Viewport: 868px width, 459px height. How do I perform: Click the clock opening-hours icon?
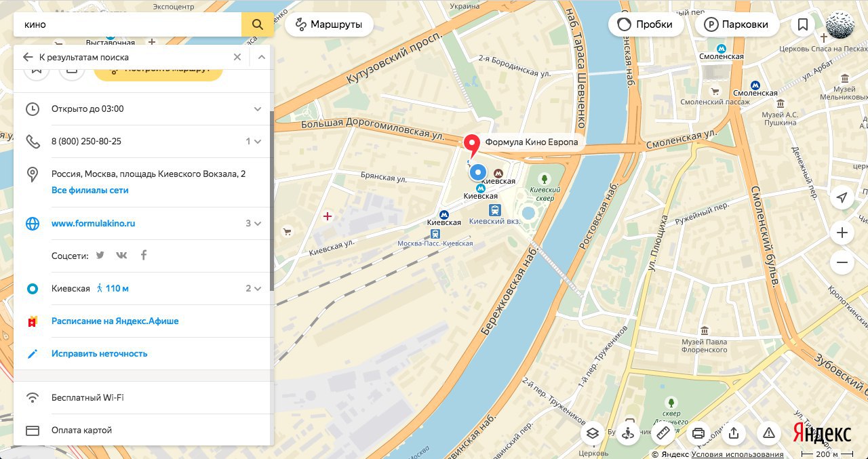32,108
